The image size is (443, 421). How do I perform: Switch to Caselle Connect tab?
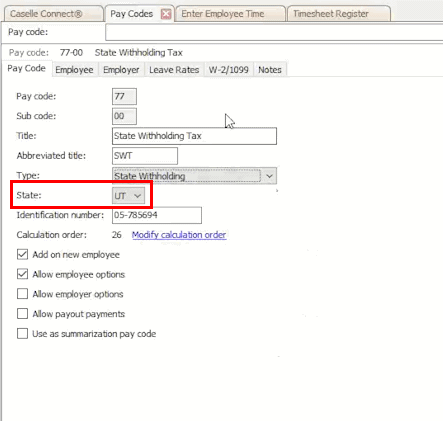pos(53,14)
